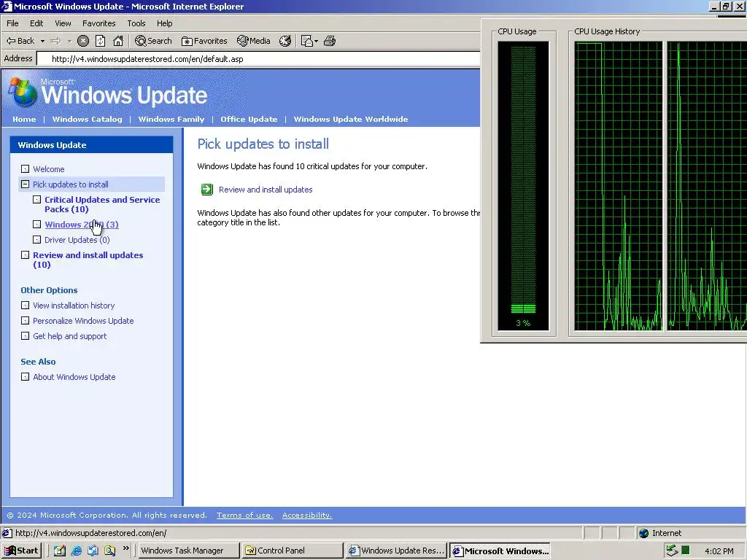Viewport: 747px width, 560px height.
Task: Open the History toolbar icon
Action: coord(285,41)
